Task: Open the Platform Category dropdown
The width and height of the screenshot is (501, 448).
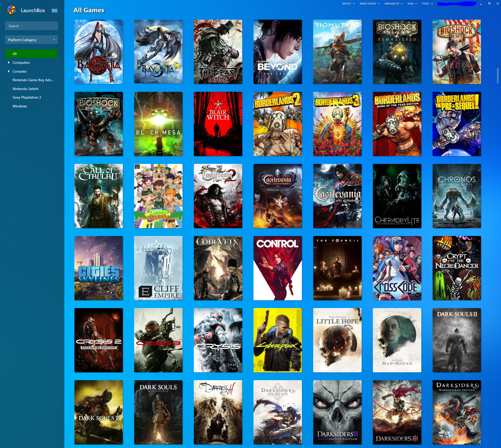Action: coord(32,40)
